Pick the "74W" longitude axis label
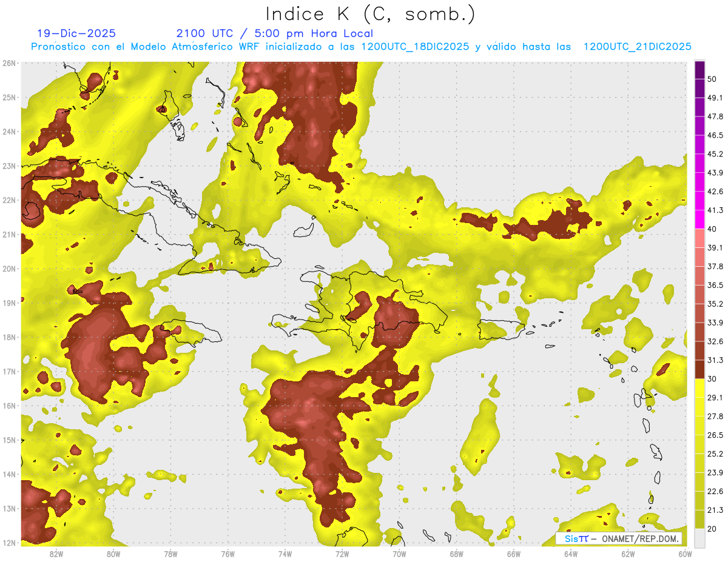This screenshot has height=562, width=728. click(x=285, y=554)
